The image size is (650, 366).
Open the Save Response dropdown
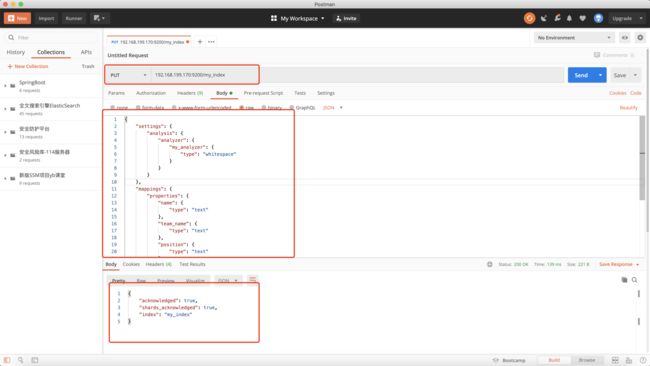tap(619, 264)
